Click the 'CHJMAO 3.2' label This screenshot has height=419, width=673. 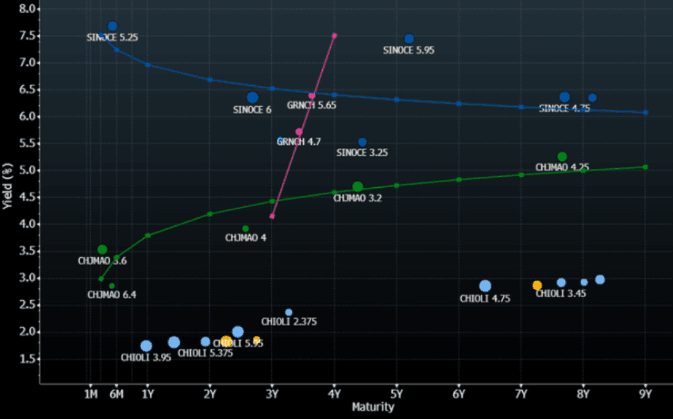point(358,198)
